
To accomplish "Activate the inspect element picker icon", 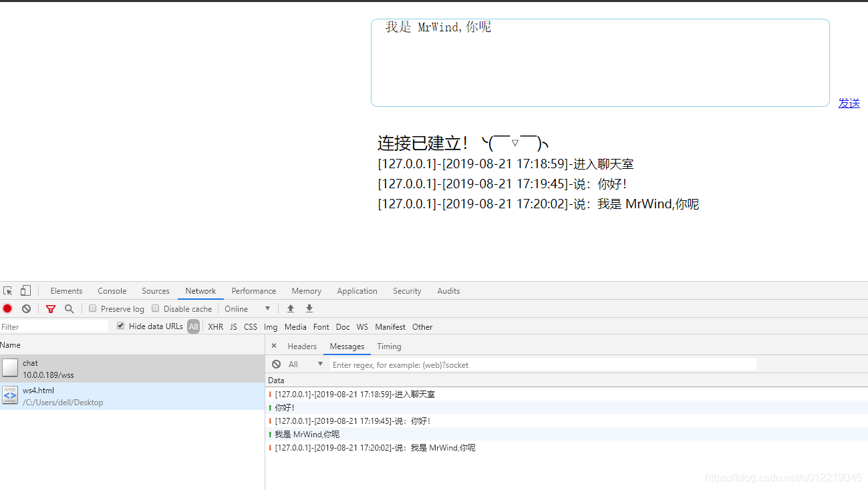I will tap(8, 291).
